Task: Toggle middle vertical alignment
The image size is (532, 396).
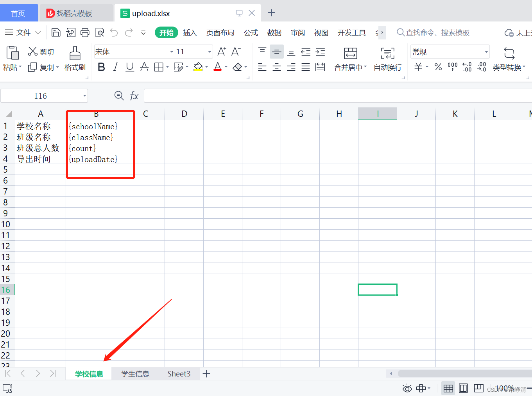Action: pos(277,52)
